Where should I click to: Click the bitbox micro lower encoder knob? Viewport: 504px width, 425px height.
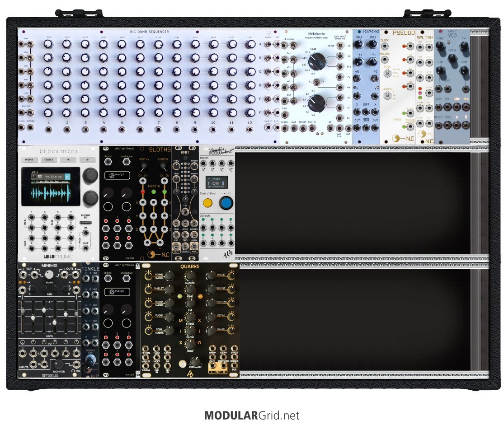[x=90, y=198]
